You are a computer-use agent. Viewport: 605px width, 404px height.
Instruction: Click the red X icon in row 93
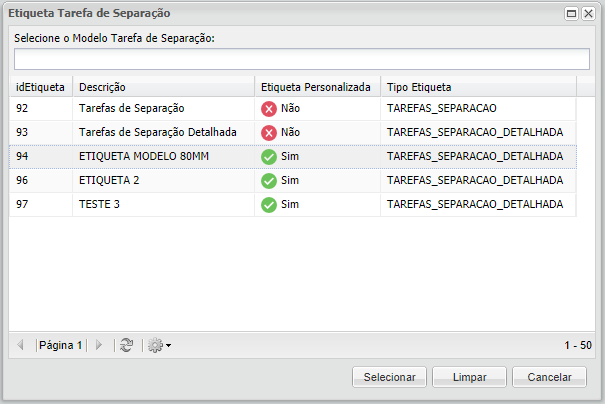click(268, 132)
